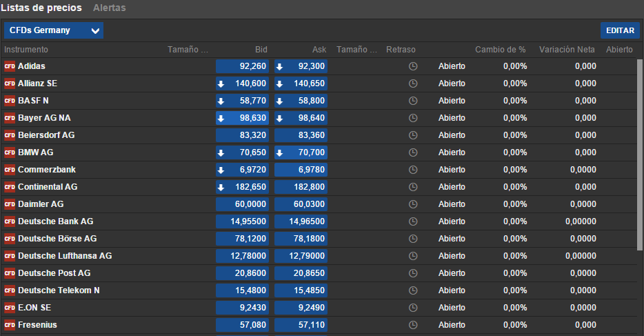Click the CFD icon for Deutsche Telekom N
The height and width of the screenshot is (336, 644).
(10, 290)
